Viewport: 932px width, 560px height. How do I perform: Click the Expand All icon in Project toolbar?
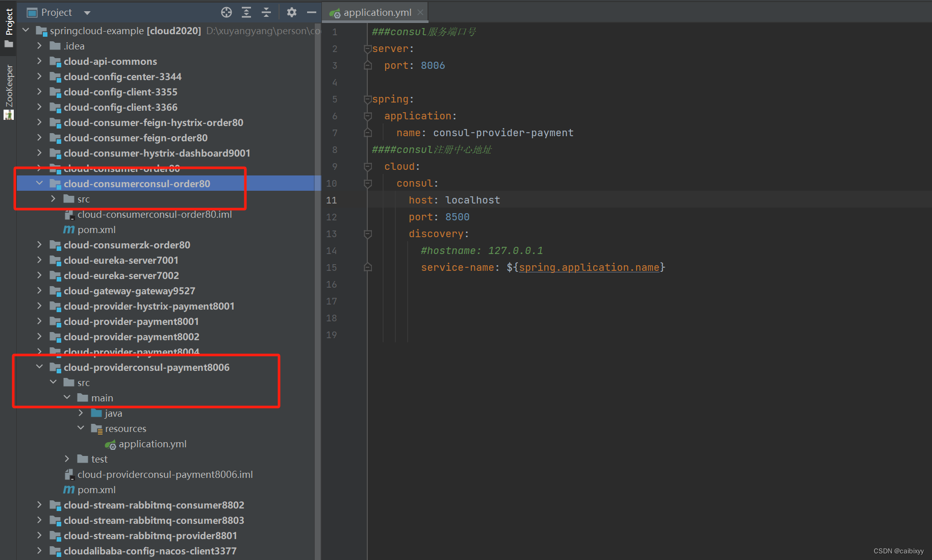tap(246, 12)
